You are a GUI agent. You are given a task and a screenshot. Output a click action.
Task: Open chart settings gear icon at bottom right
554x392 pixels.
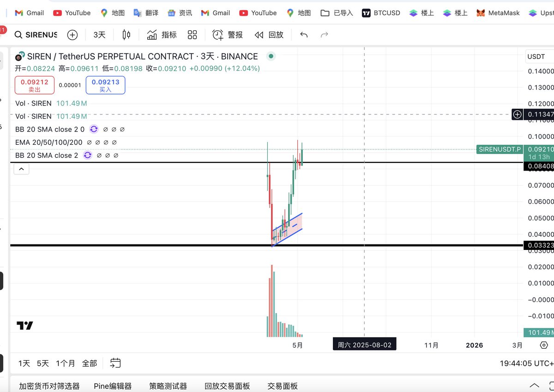(544, 345)
